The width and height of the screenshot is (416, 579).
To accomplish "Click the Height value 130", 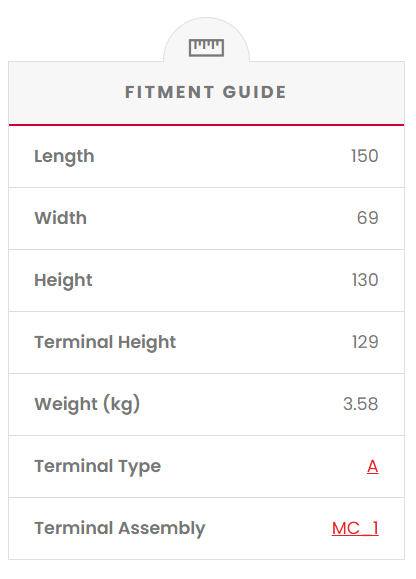I will tap(365, 280).
